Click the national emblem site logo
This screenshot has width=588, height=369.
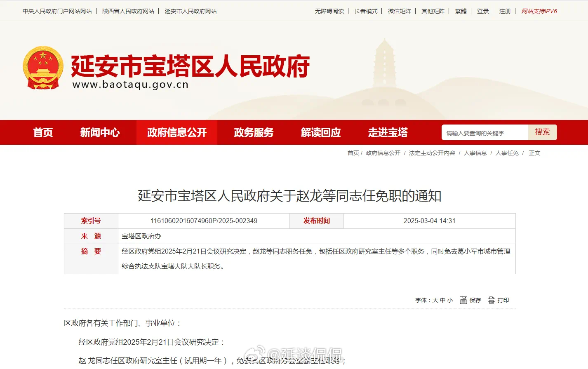[x=42, y=66]
